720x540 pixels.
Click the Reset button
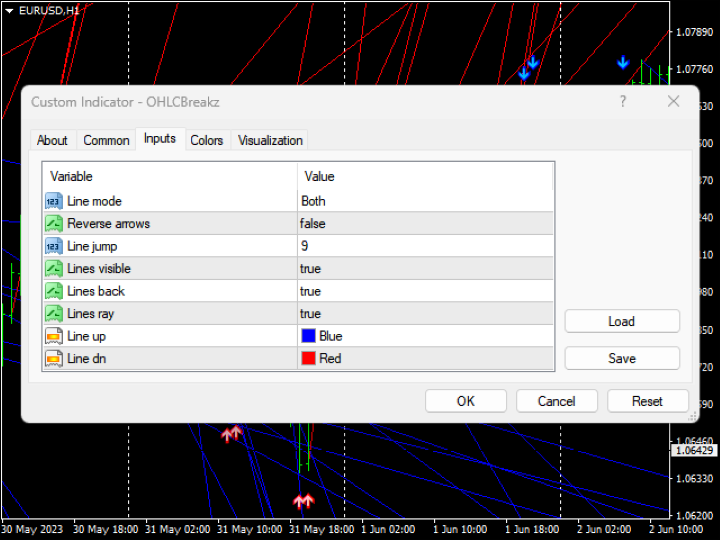pyautogui.click(x=647, y=401)
